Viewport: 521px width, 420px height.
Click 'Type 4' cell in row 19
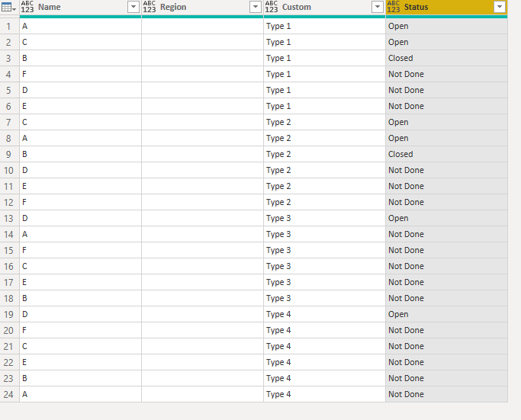click(x=324, y=314)
